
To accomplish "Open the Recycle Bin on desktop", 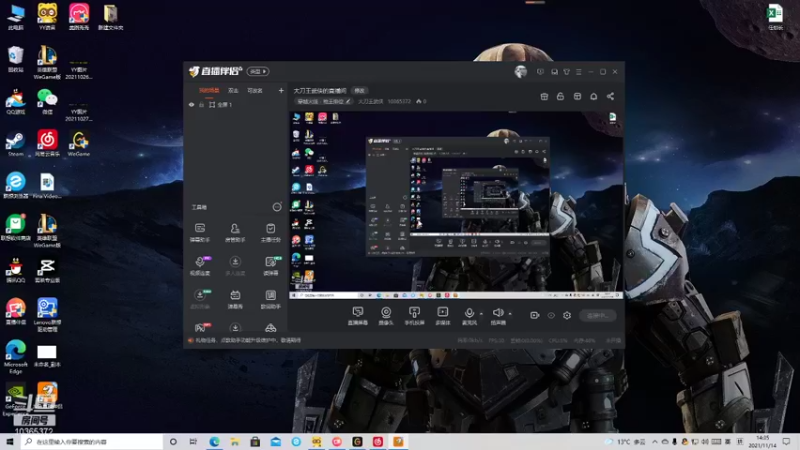I will tap(15, 59).
